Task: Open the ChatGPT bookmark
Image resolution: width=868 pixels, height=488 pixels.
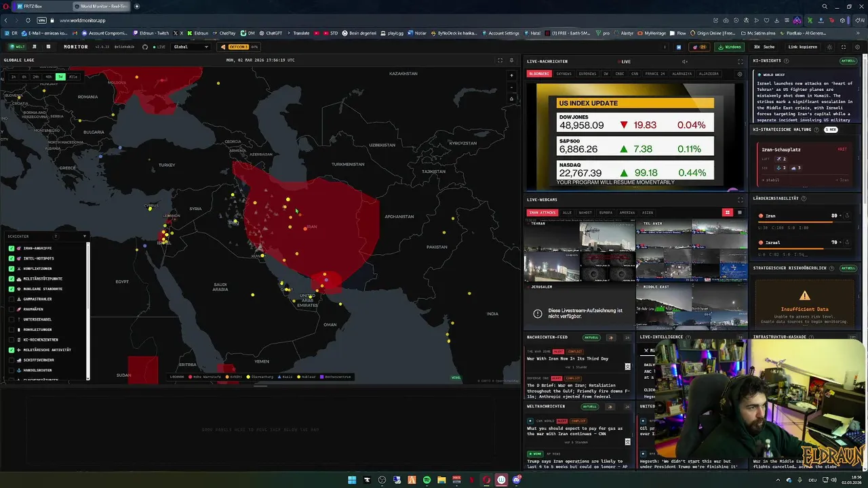Action: tap(271, 33)
